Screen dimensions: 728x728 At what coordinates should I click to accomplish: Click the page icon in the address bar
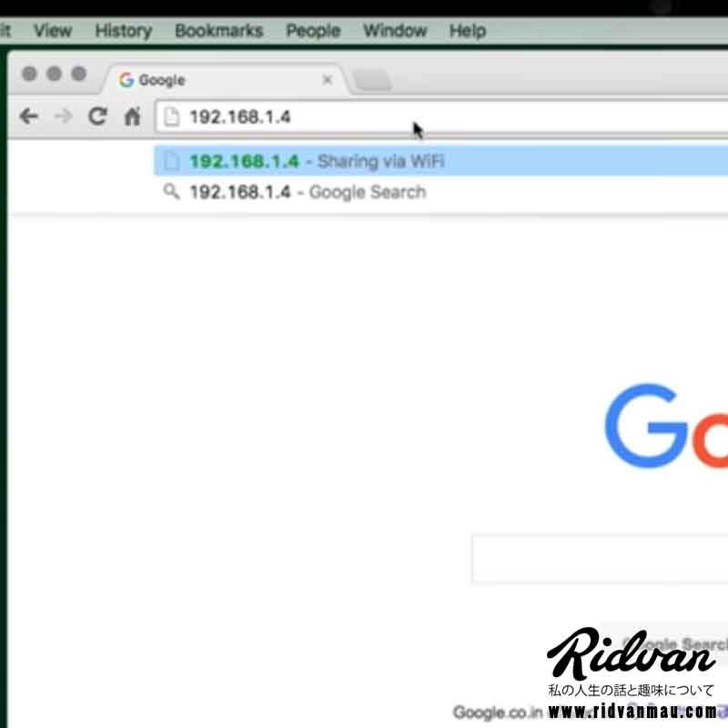pyautogui.click(x=171, y=116)
